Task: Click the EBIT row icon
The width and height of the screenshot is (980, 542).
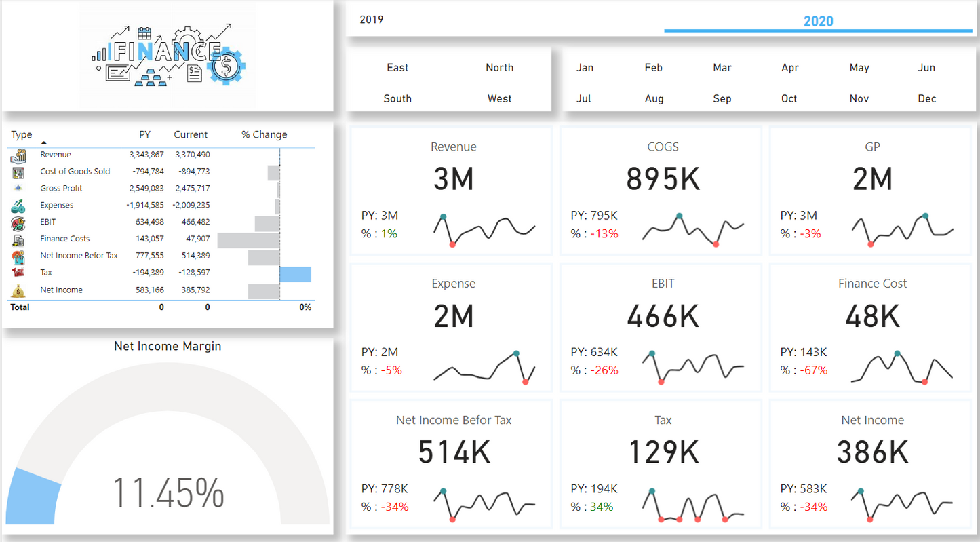Action: click(18, 222)
